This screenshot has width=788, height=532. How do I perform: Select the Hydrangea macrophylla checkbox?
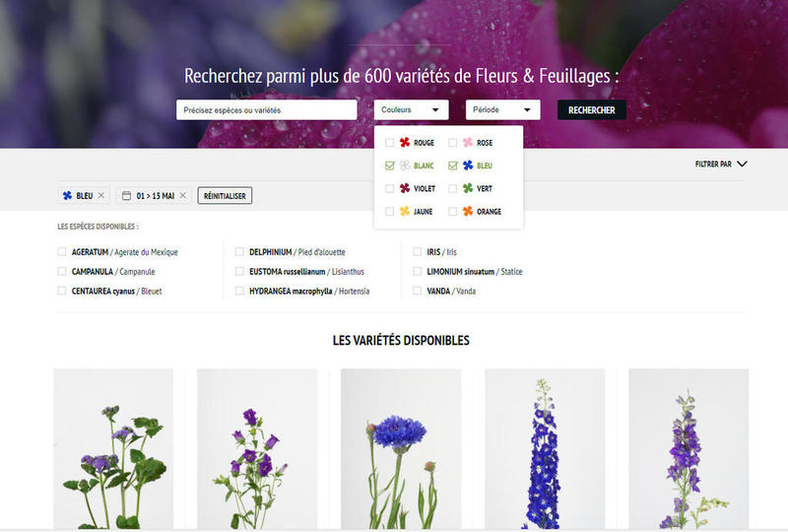[239, 292]
